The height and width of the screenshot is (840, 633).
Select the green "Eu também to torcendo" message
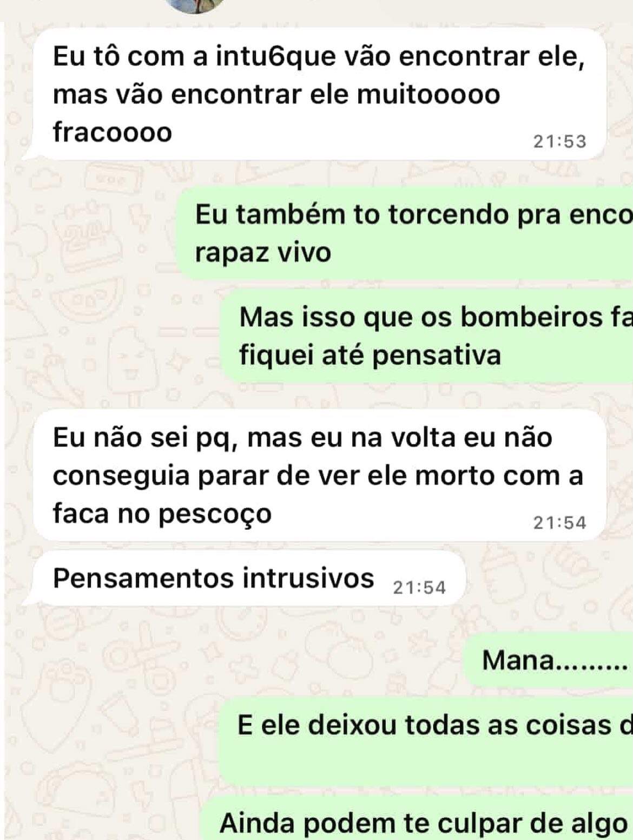coord(405,233)
